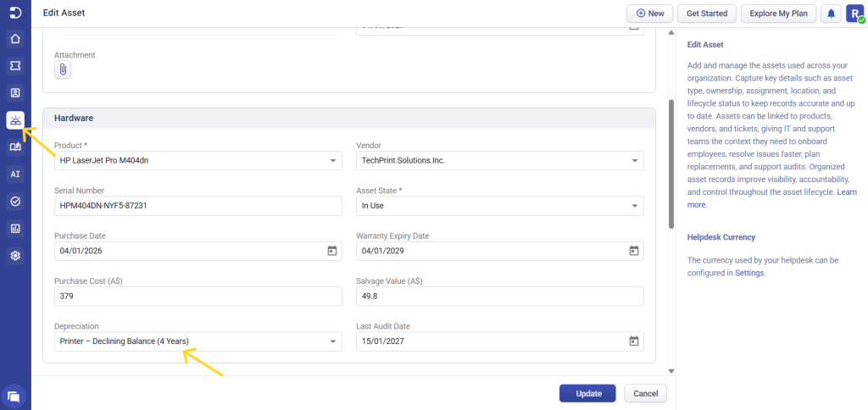Image resolution: width=868 pixels, height=410 pixels.
Task: Open the Settings link in Helpdesk Currency
Action: pyautogui.click(x=749, y=273)
